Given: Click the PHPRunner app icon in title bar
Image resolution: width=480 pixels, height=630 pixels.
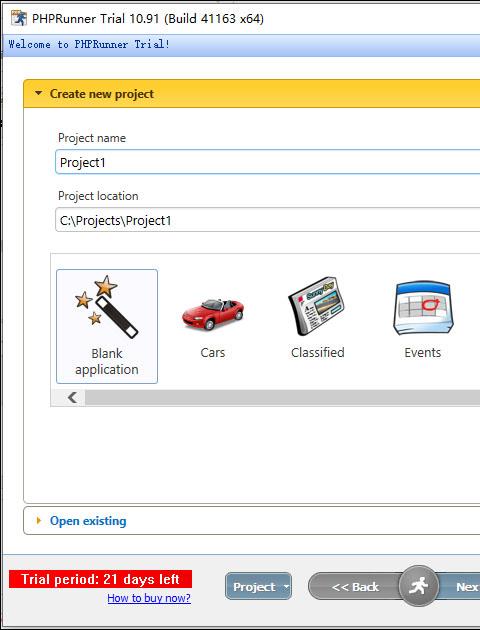Looking at the screenshot, I should [x=18, y=18].
